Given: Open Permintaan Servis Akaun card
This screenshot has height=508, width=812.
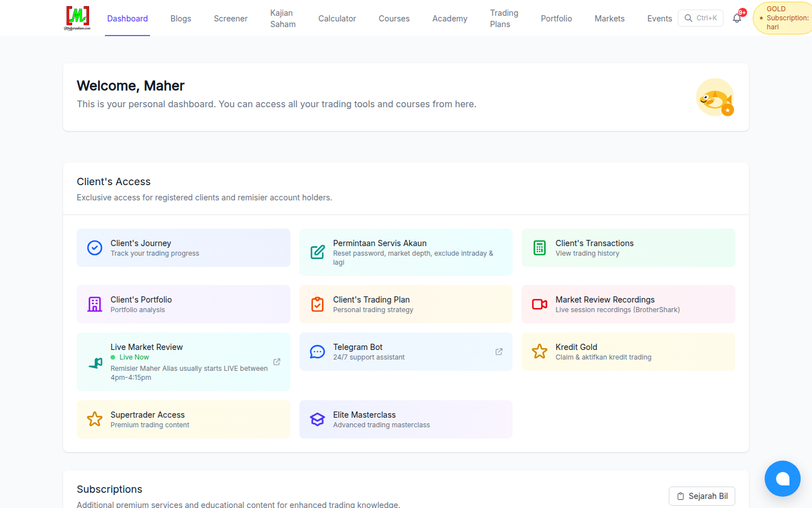Looking at the screenshot, I should click(406, 252).
